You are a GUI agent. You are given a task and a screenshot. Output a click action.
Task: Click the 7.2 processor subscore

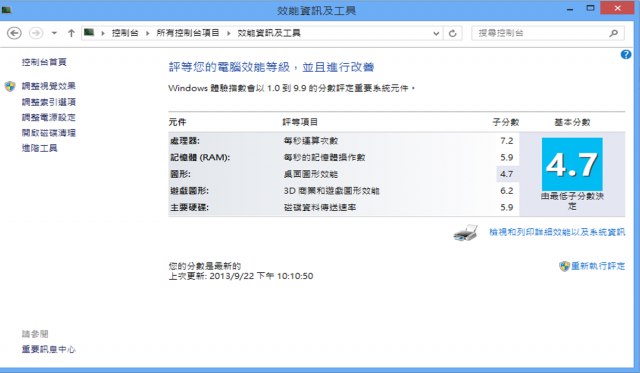507,141
